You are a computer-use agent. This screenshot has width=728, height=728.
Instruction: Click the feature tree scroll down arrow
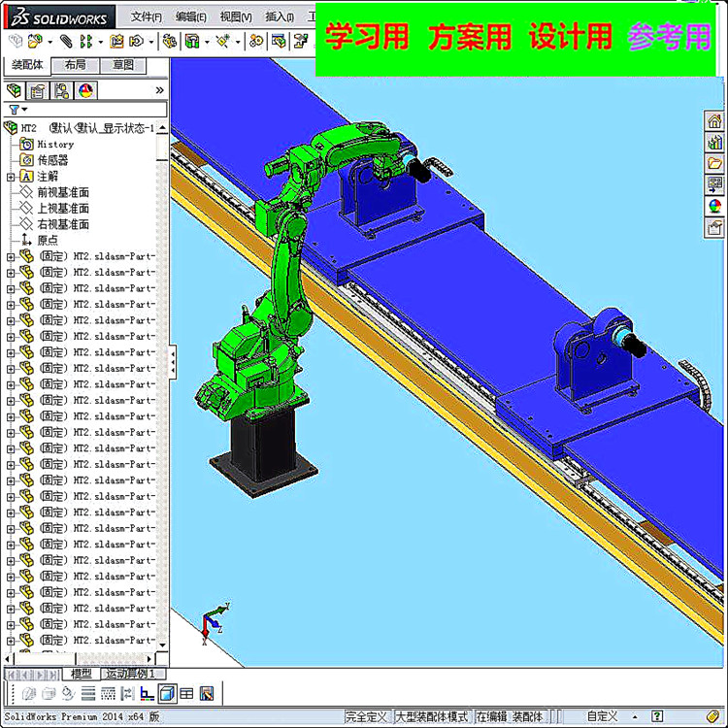tap(162, 645)
